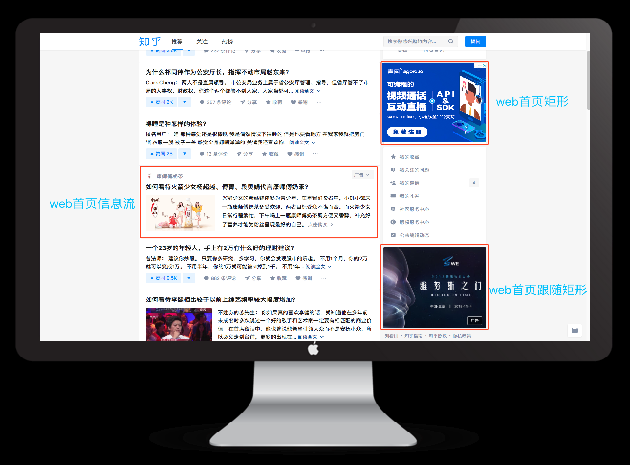The image size is (630, 465).
Task: Share the 裸辞 experience answer
Action: pyautogui.click(x=245, y=154)
